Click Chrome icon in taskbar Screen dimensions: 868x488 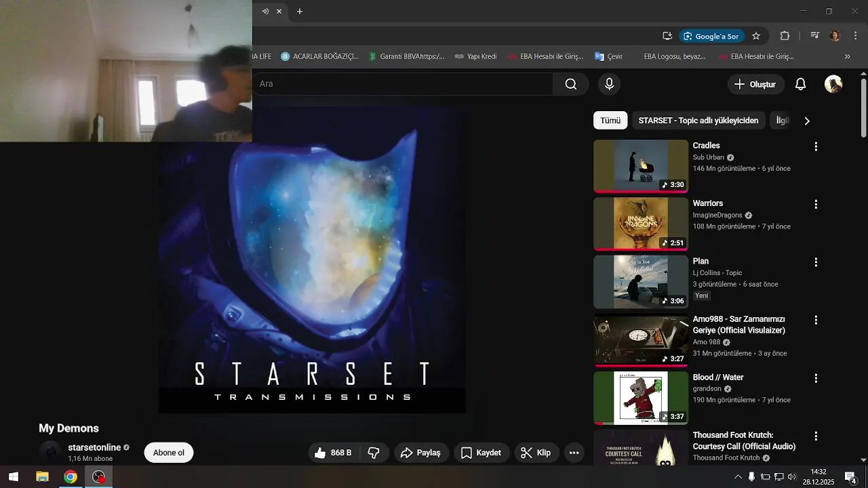point(71,477)
